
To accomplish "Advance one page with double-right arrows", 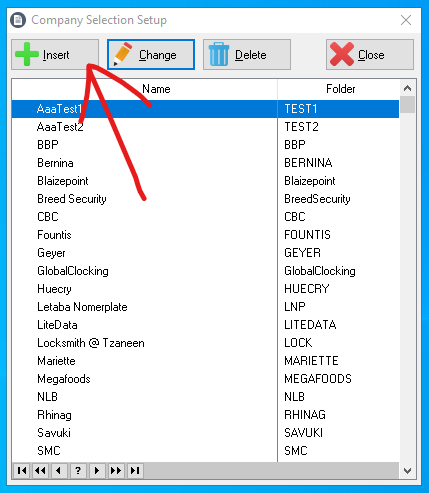I will (116, 470).
